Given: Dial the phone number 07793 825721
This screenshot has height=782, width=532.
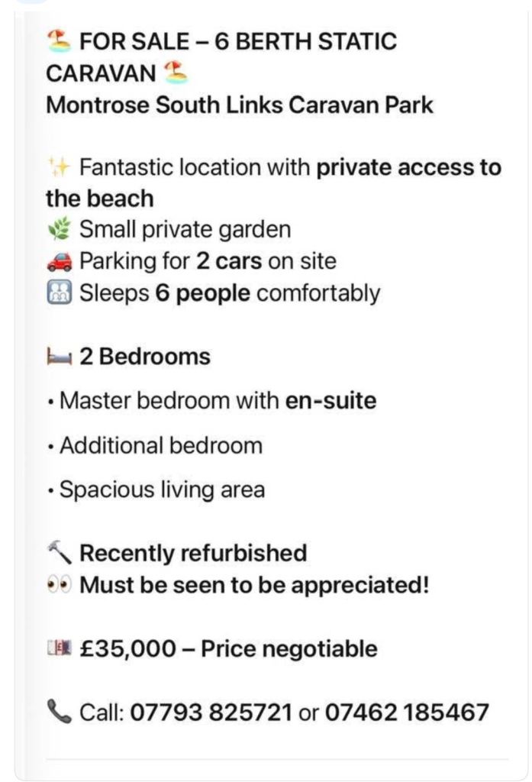Looking at the screenshot, I should point(211,713).
